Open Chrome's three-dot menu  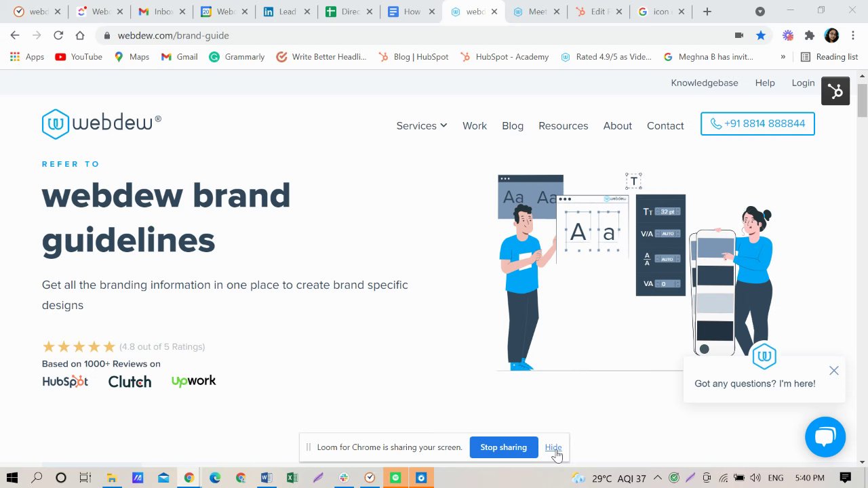coord(852,35)
